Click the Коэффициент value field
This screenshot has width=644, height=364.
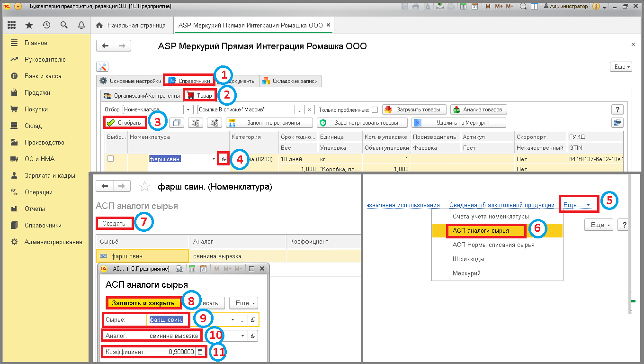click(x=171, y=352)
